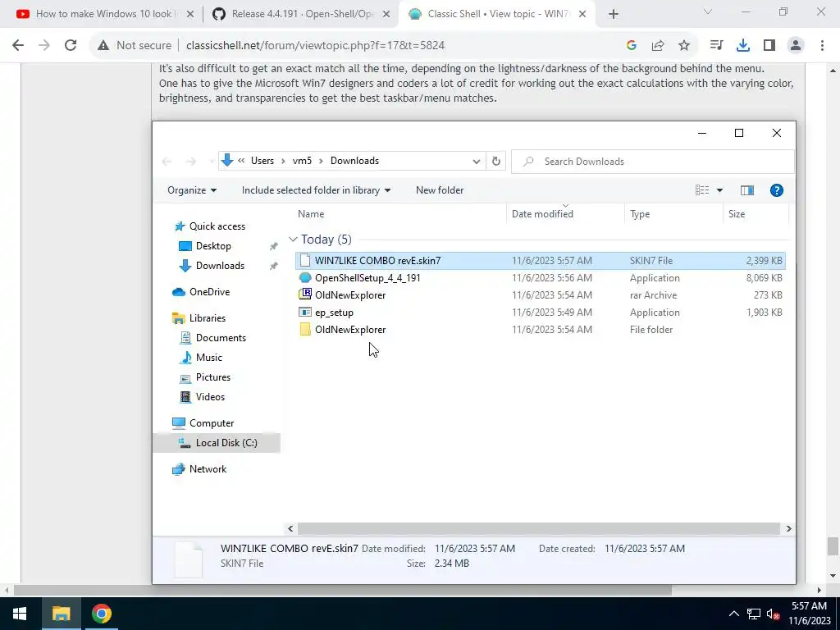Viewport: 840px width, 630px height.
Task: Bookmark this page with the star icon
Action: click(x=684, y=46)
